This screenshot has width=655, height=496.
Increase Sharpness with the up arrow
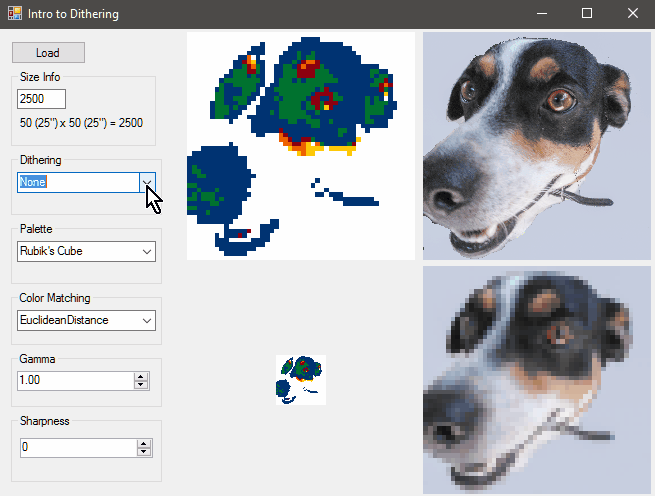coord(144,443)
